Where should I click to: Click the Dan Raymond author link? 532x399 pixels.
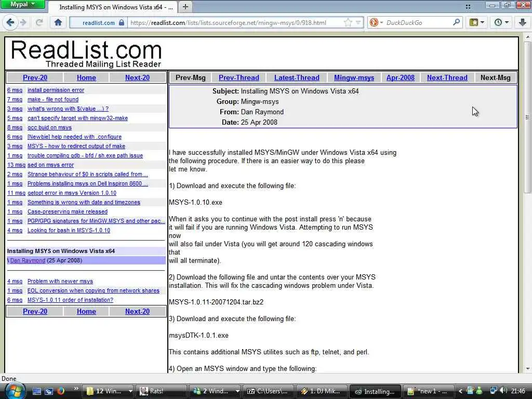pyautogui.click(x=28, y=260)
